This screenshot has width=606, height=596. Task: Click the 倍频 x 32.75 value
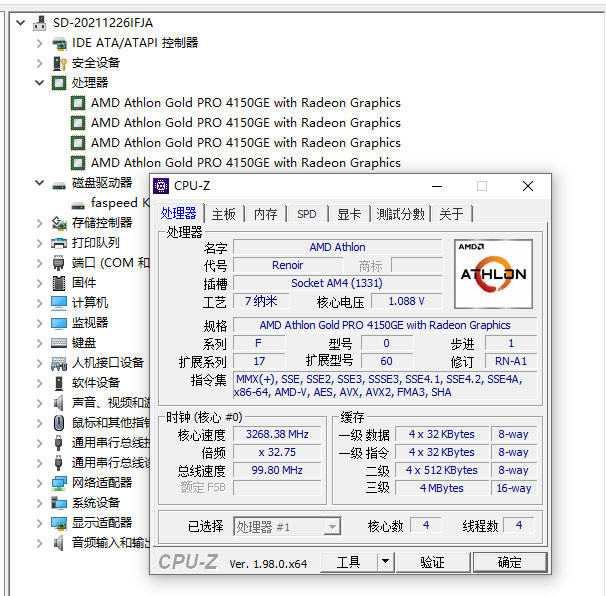click(x=277, y=452)
